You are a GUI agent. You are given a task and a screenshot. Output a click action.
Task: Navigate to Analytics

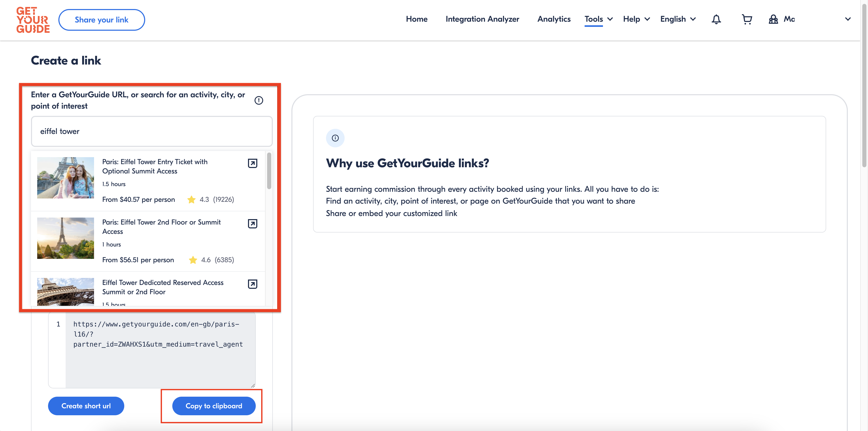tap(554, 19)
